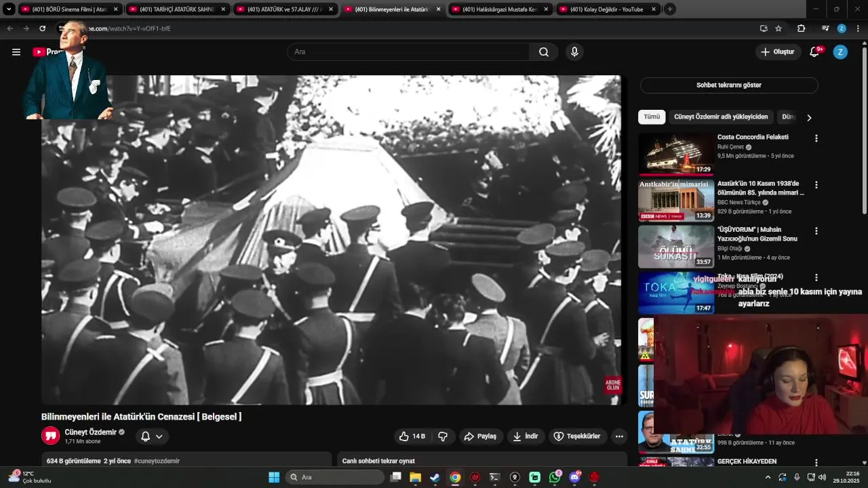Open options for the Anıtkabir BBC News video
The image size is (868, 488).
coord(816,184)
